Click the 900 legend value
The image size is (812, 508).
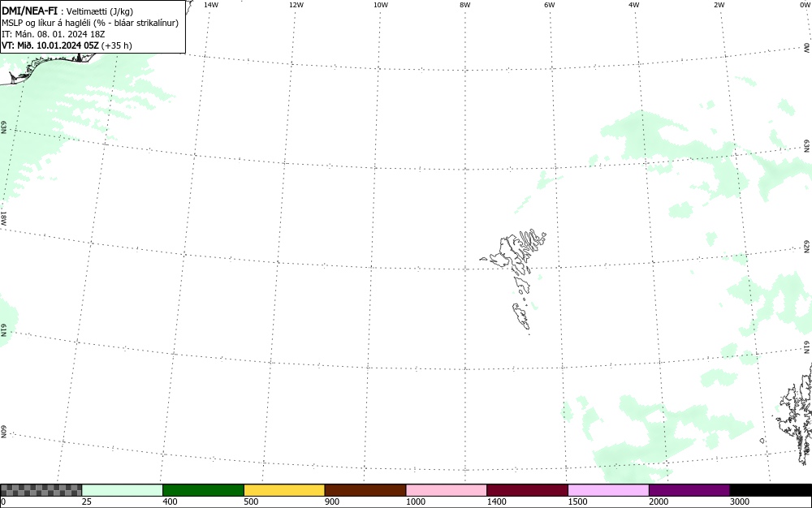332,502
